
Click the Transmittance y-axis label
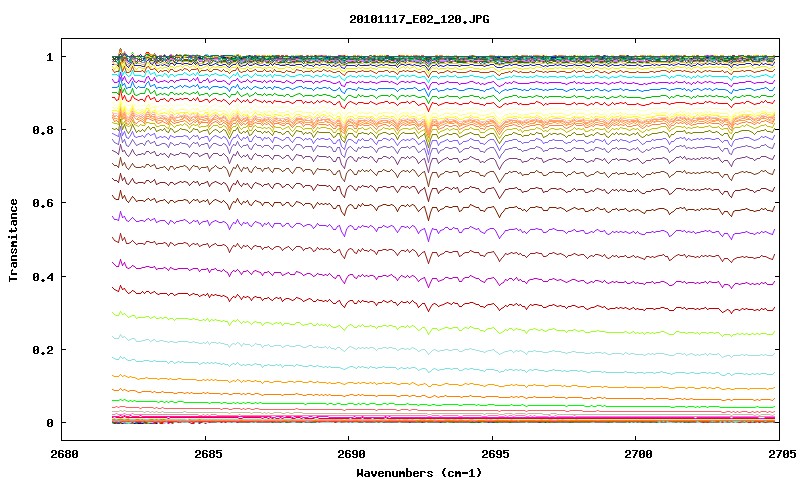tap(13, 240)
